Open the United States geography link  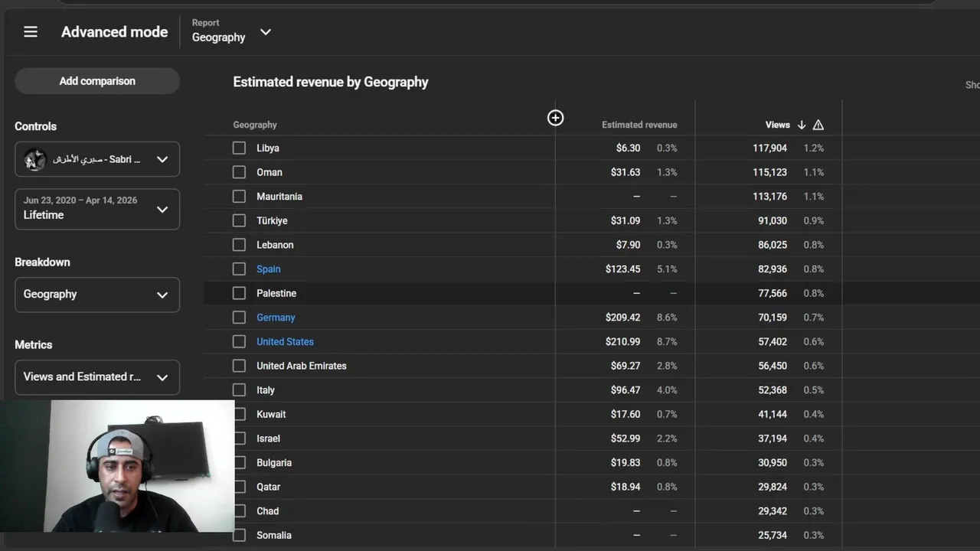[x=285, y=342]
